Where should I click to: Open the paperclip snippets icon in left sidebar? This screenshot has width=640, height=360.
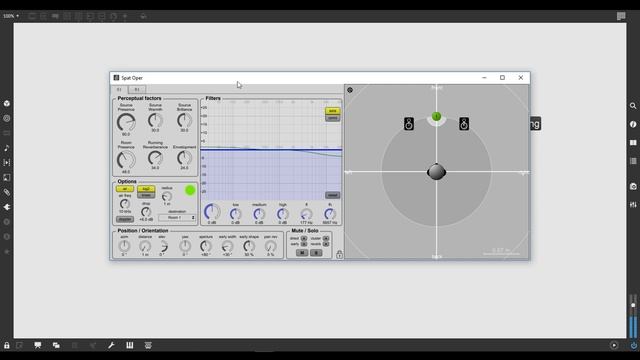click(7, 192)
